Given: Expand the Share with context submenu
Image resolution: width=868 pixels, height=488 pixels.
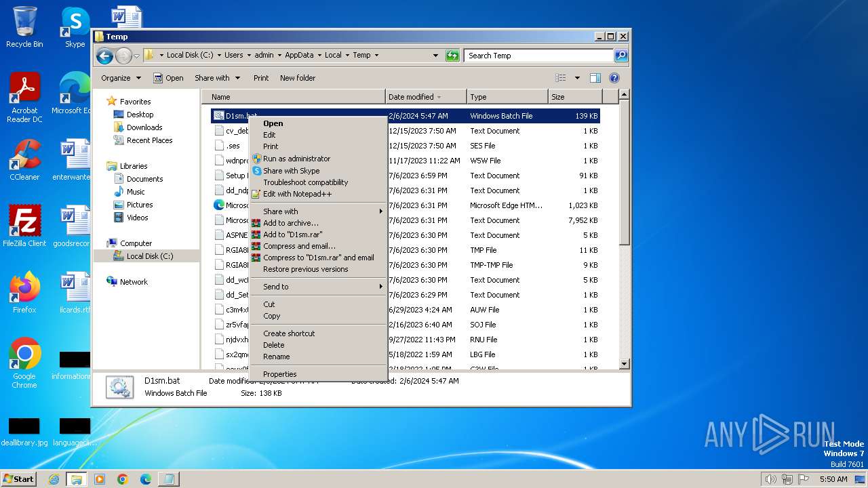Looking at the screenshot, I should pyautogui.click(x=319, y=211).
